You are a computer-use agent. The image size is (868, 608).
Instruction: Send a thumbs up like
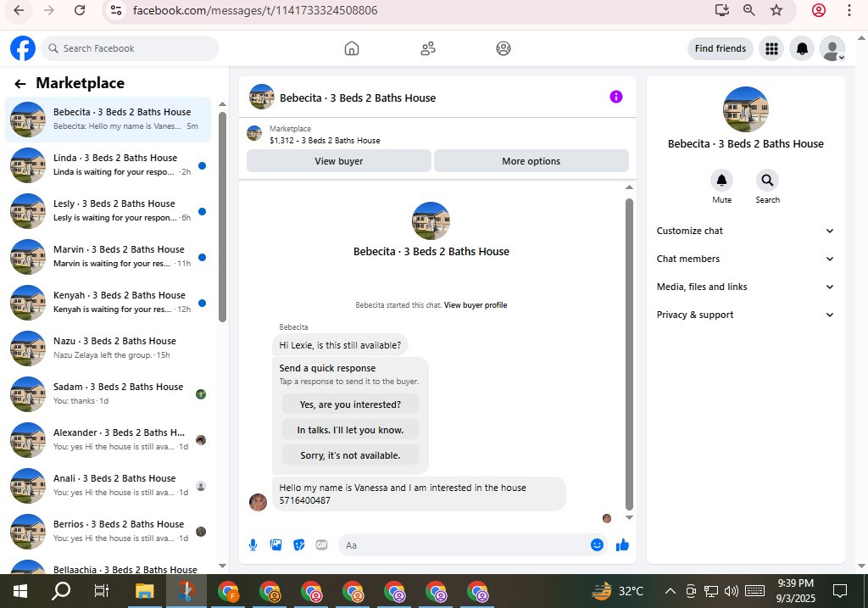click(x=622, y=545)
